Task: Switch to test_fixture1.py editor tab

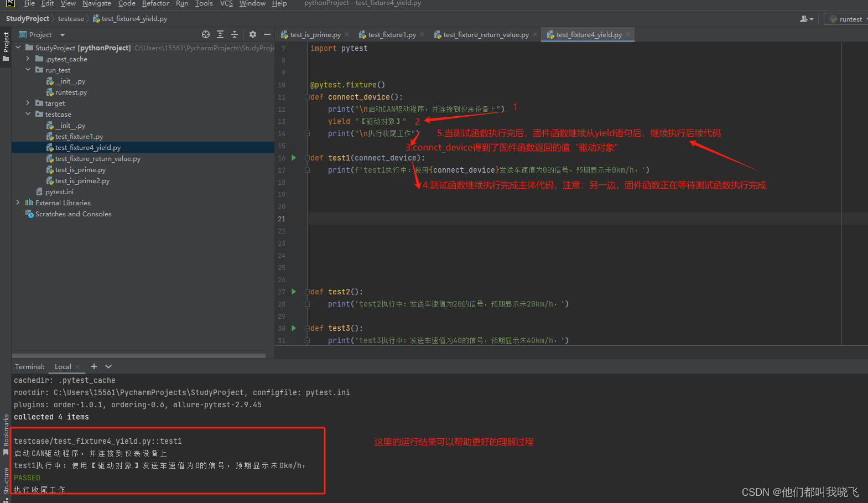Action: (392, 34)
